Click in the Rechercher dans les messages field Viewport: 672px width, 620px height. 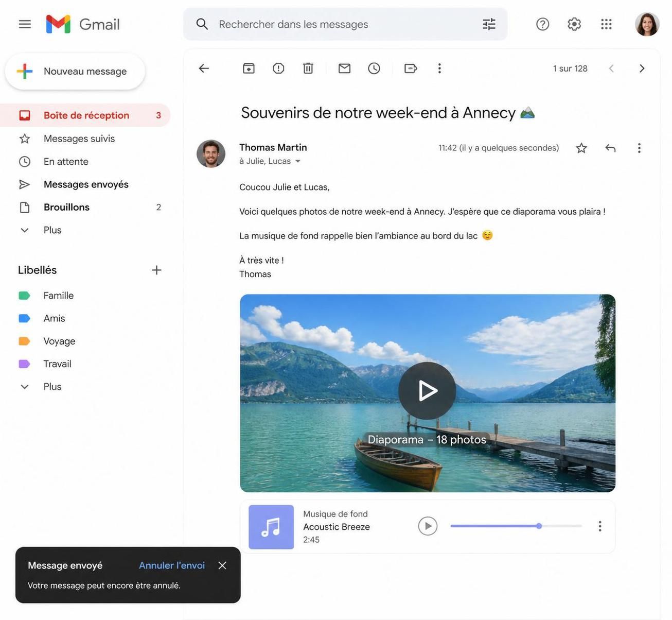tap(345, 24)
